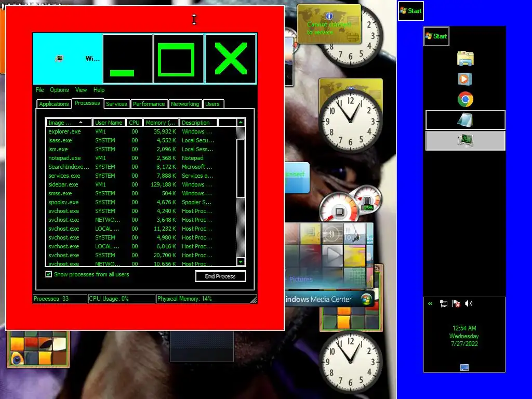Viewport: 532px width, 399px height.
Task: Click CPU Usage: 0% status entry
Action: coord(122,299)
